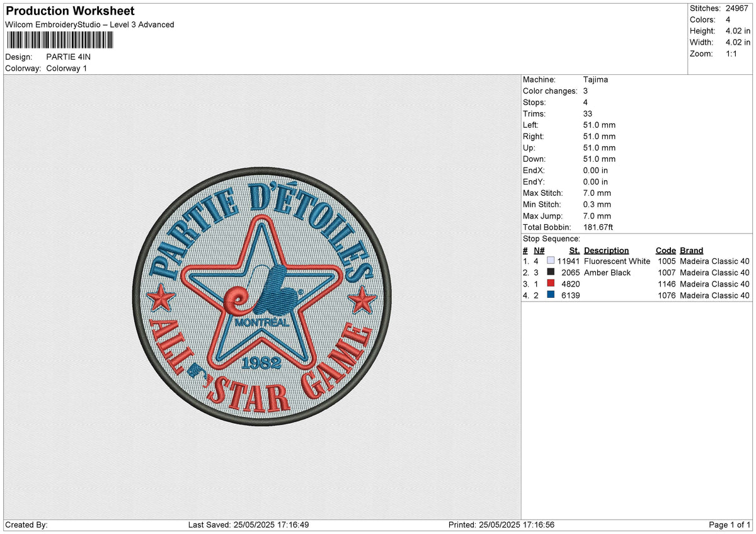Click the stitch count "11941"
This screenshot has width=756, height=534.
coord(569,261)
